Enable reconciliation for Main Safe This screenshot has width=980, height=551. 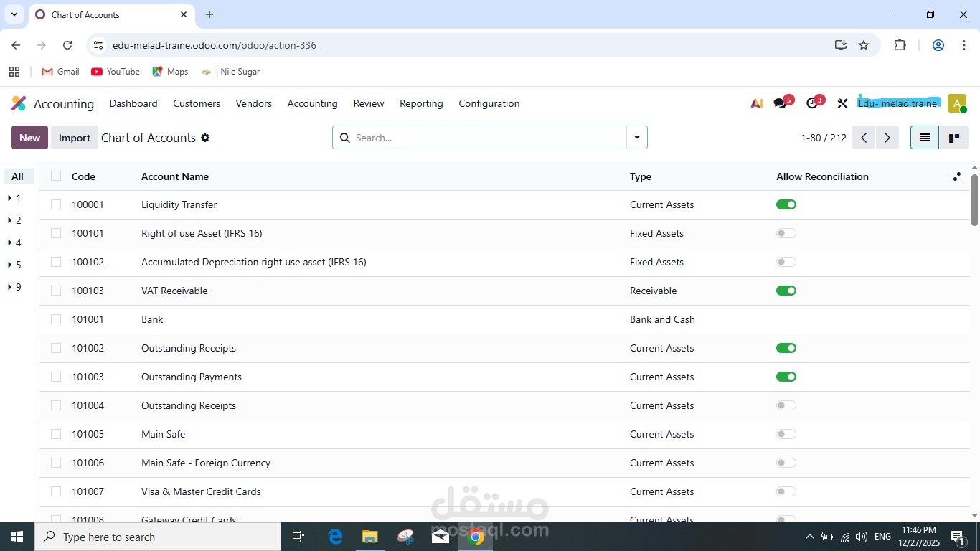786,434
